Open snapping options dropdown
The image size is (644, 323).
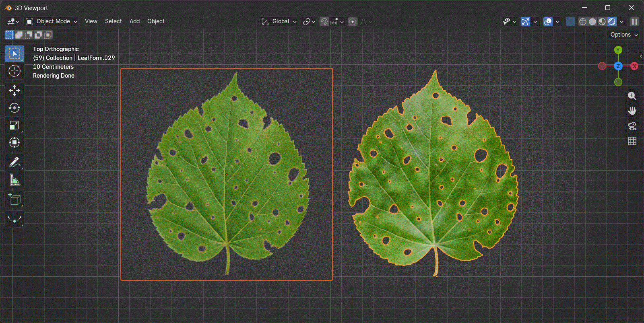point(337,22)
